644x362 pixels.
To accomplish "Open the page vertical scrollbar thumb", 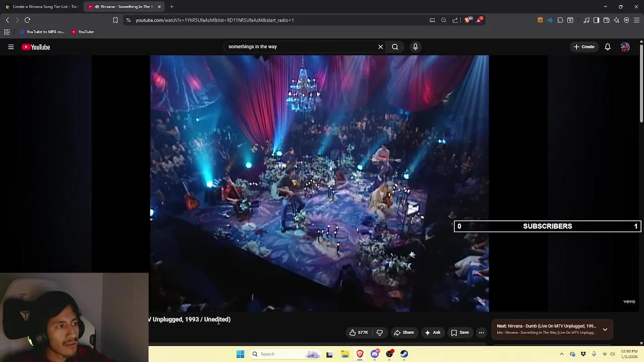I will pos(641,83).
